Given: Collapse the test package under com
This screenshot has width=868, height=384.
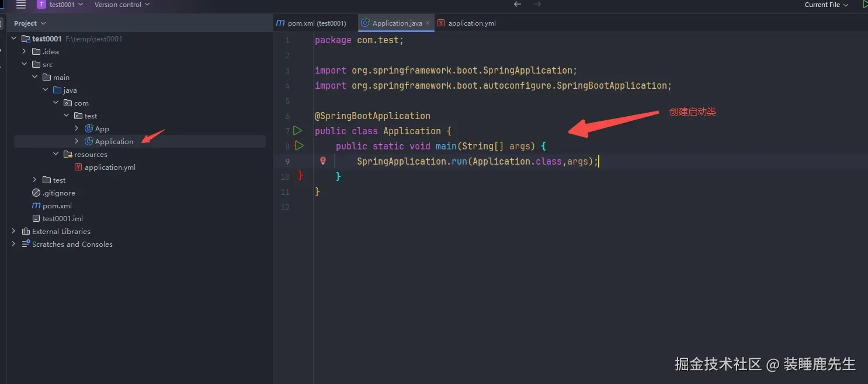Looking at the screenshot, I should coord(66,116).
